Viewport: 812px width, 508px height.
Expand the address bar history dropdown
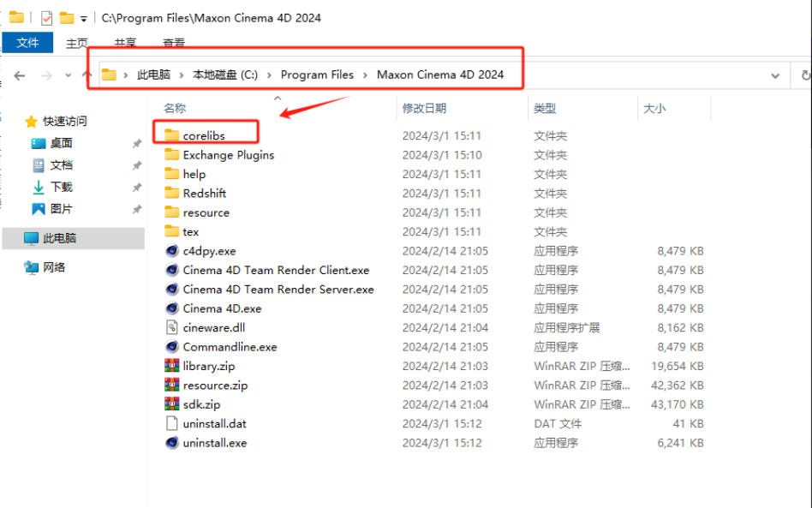pyautogui.click(x=775, y=75)
